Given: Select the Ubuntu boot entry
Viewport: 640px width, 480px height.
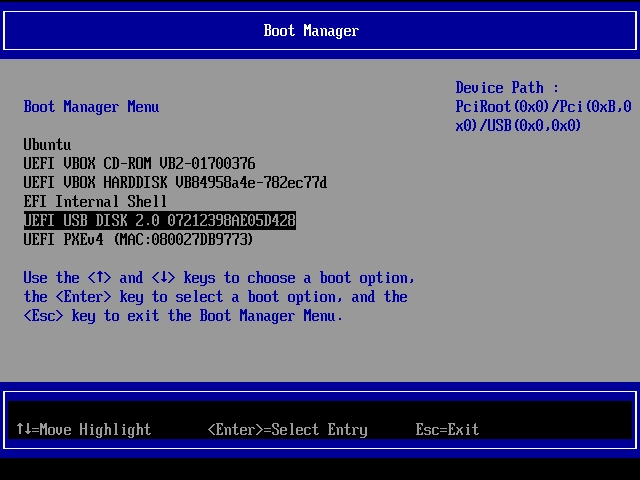Looking at the screenshot, I should 47,145.
